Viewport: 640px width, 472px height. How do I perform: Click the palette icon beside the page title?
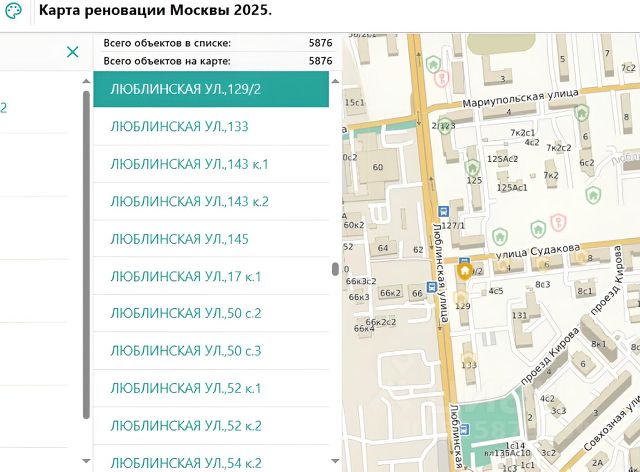click(x=13, y=11)
